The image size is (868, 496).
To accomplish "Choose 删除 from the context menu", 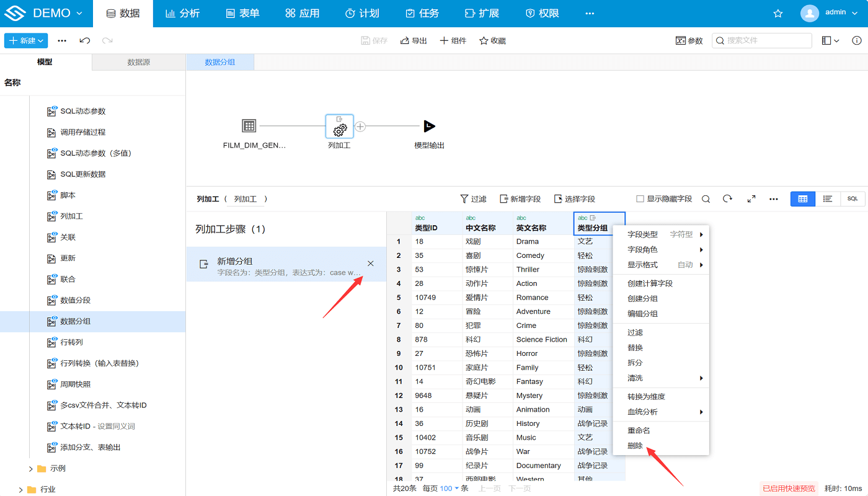I will 635,446.
